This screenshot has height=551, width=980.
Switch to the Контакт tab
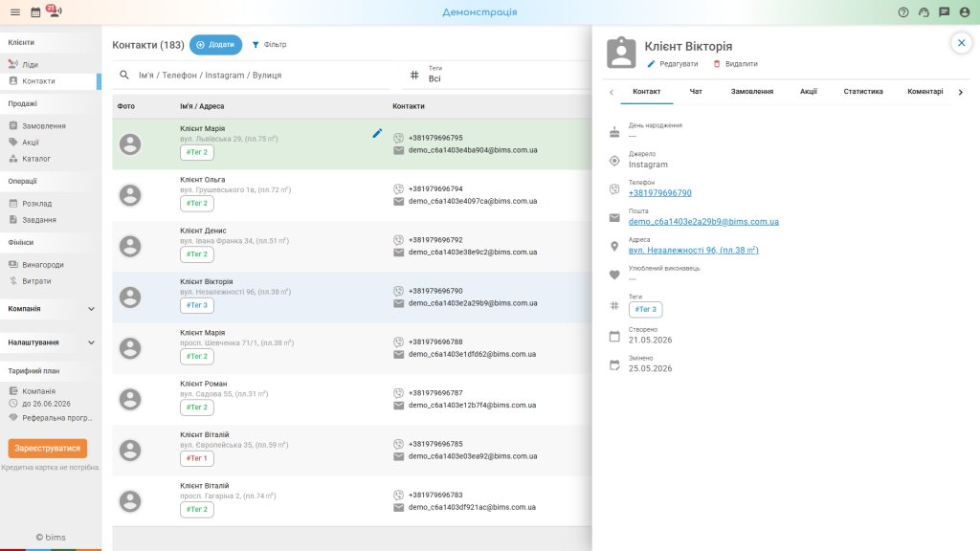(x=646, y=91)
